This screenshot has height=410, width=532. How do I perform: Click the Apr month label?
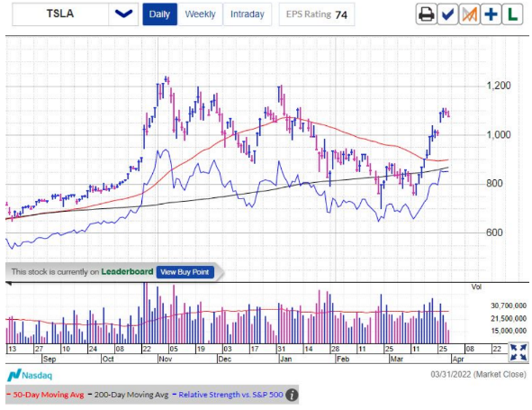pos(458,360)
